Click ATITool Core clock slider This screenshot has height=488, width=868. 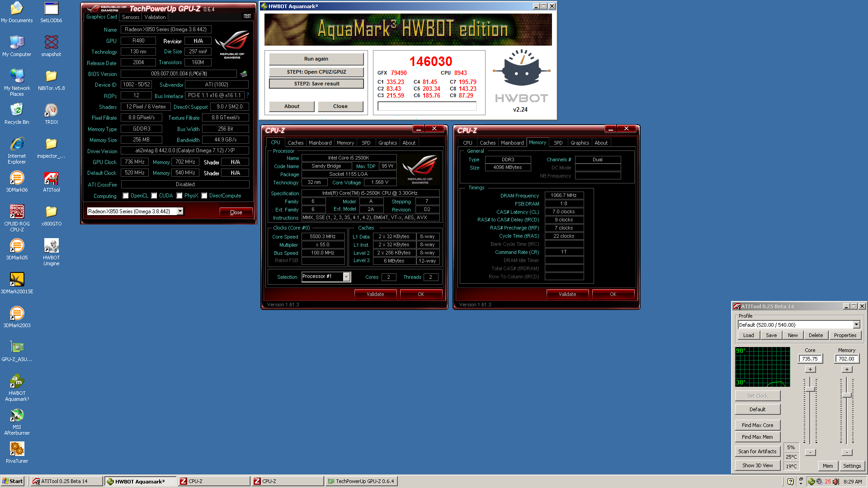[x=810, y=389]
